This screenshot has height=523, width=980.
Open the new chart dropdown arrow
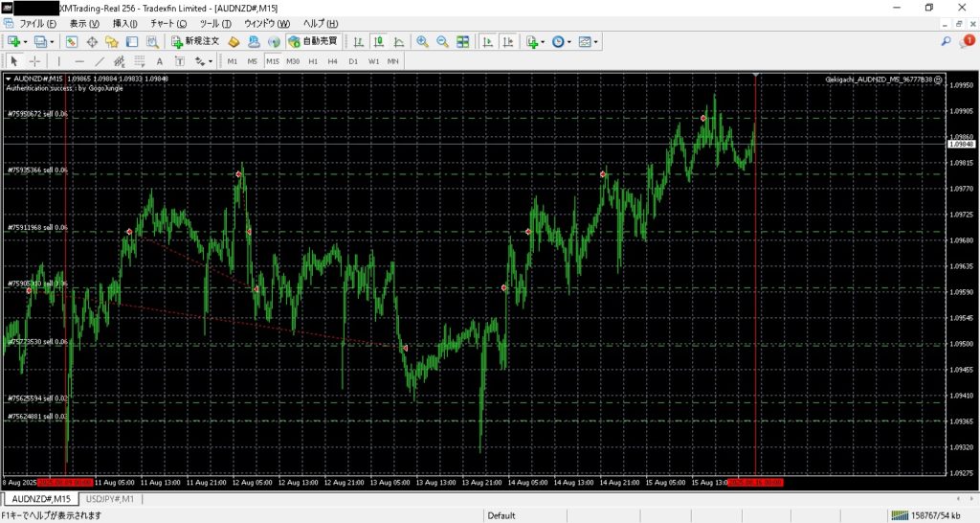click(25, 42)
